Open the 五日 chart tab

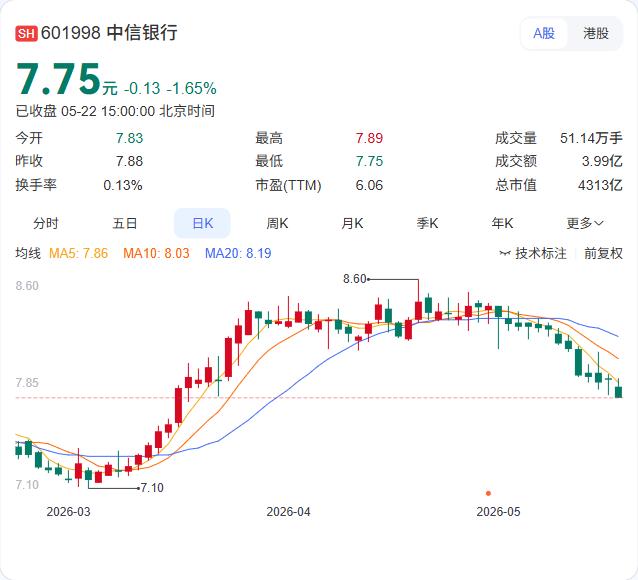coord(125,223)
